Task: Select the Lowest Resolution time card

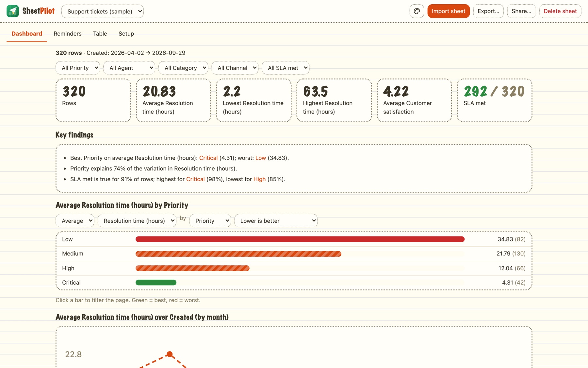Action: click(x=254, y=100)
